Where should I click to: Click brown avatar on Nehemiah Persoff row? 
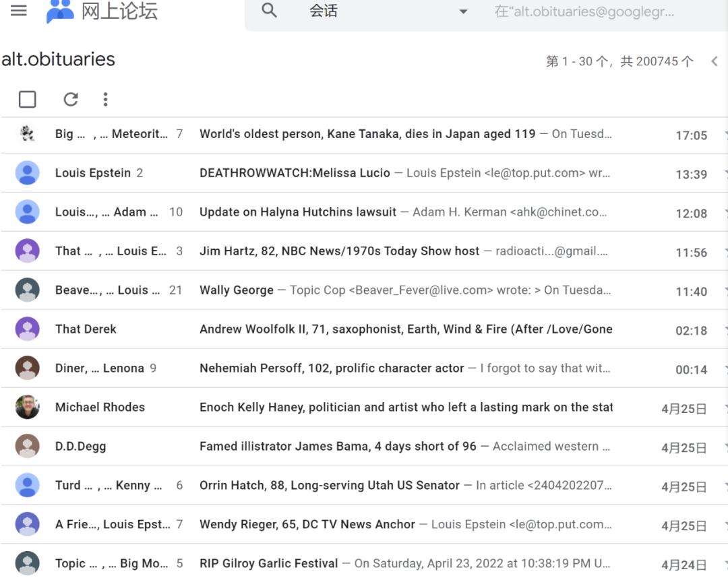tap(28, 368)
